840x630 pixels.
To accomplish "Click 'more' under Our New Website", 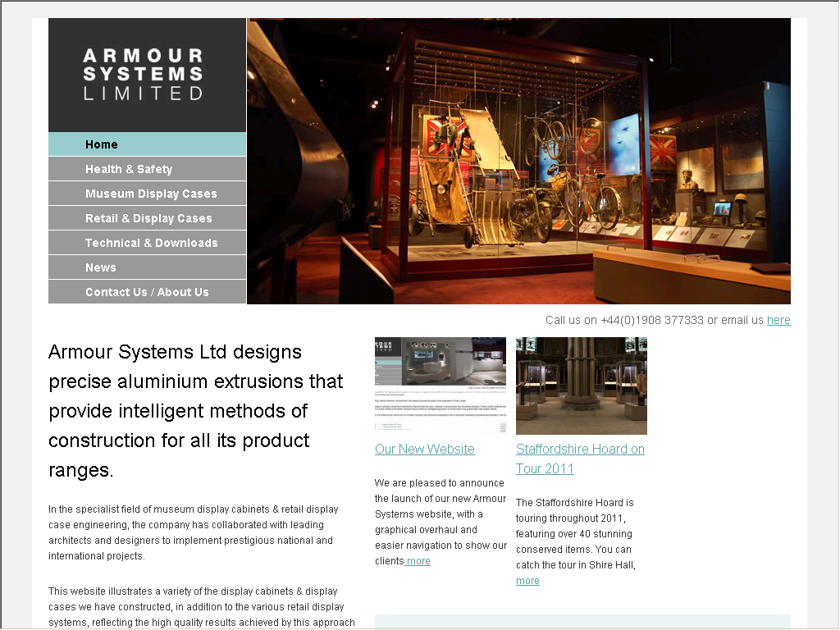I will click(x=418, y=561).
